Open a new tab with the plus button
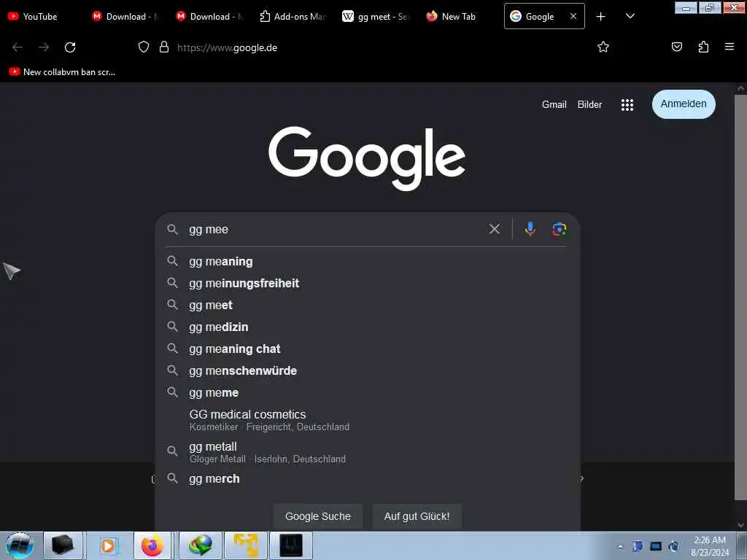 point(601,17)
